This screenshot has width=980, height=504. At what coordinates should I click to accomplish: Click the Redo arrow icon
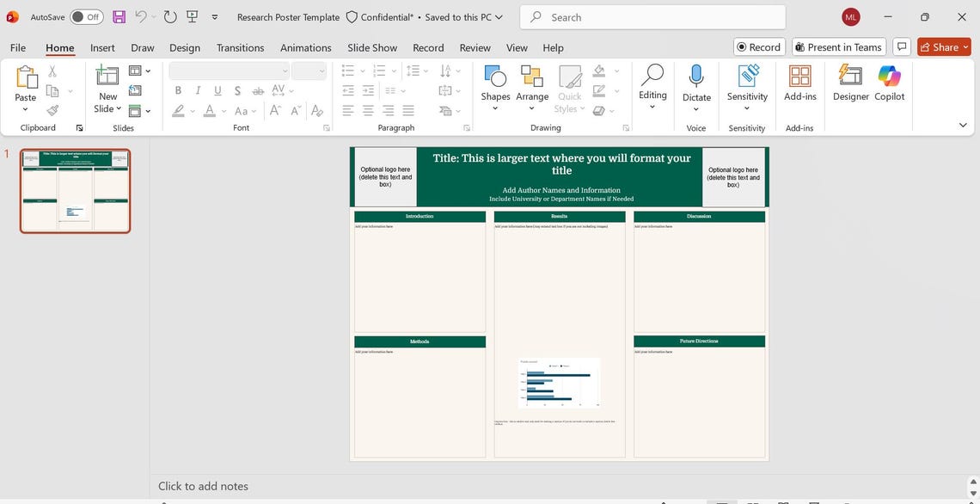[x=170, y=17]
